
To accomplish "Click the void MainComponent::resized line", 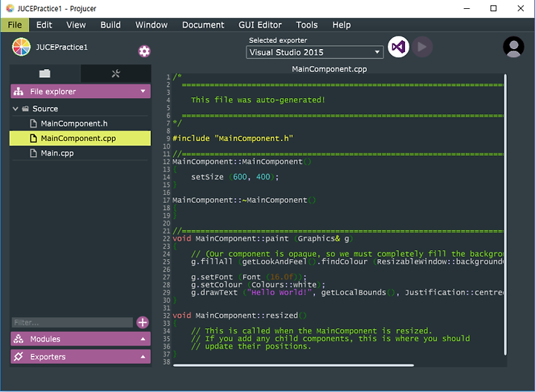I will pos(239,316).
